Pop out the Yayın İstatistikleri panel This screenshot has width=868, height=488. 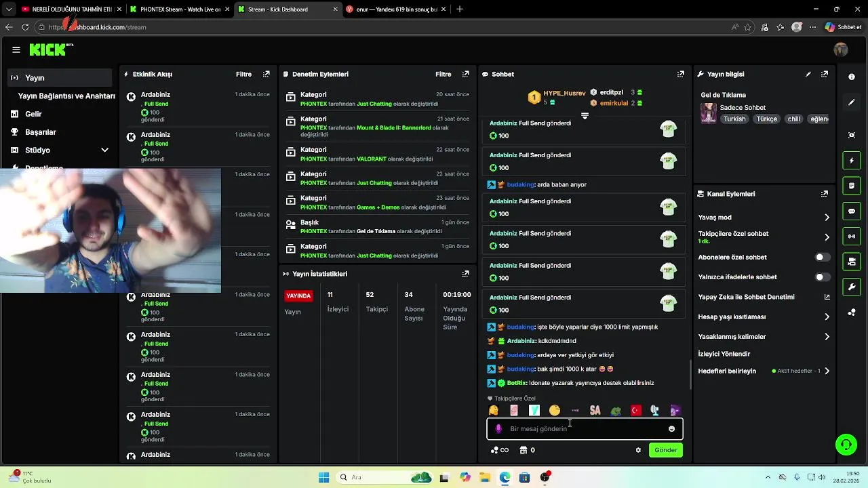pos(466,274)
